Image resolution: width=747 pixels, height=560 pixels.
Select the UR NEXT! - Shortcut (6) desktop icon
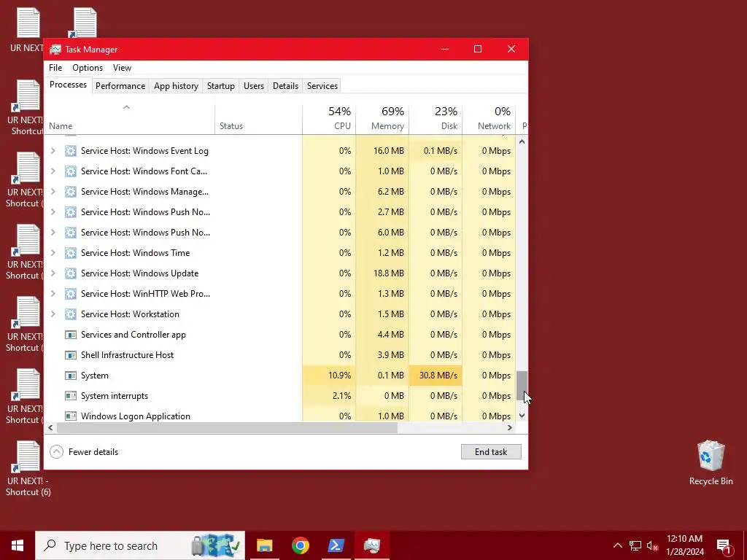(28, 469)
